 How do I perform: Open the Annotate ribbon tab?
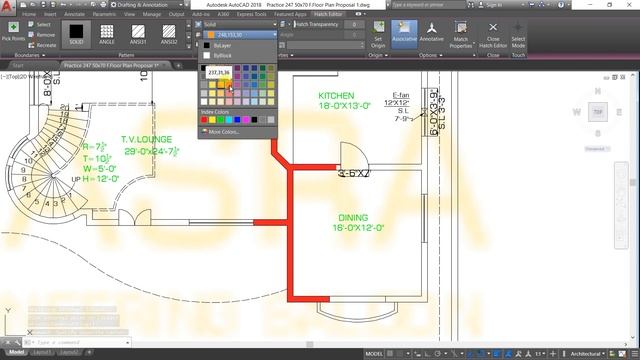pyautogui.click(x=75, y=14)
